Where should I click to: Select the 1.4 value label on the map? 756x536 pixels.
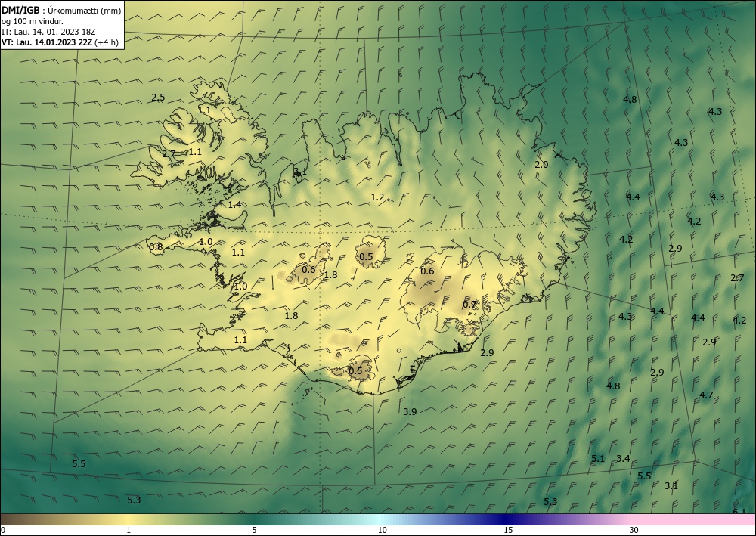[x=235, y=205]
